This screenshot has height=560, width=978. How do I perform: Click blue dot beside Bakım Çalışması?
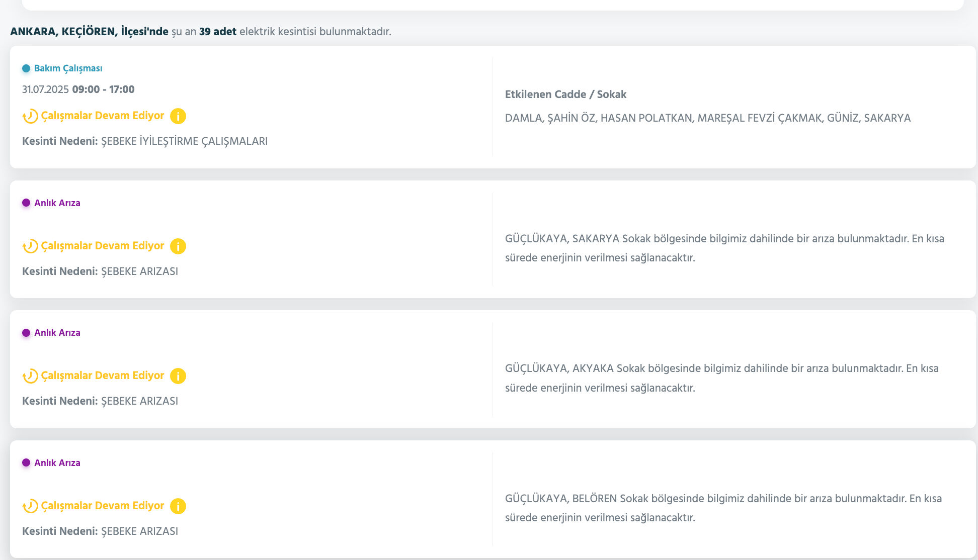click(x=26, y=68)
